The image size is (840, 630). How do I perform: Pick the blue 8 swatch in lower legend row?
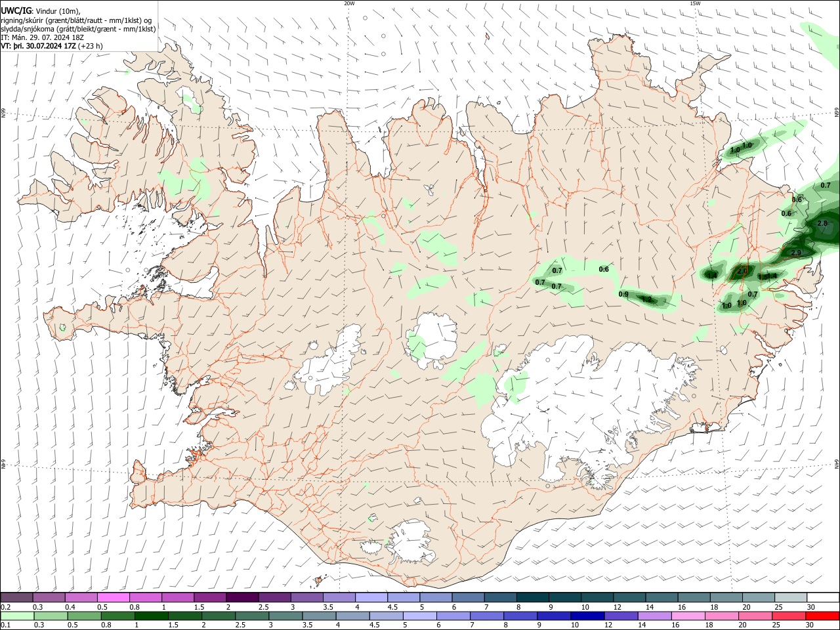520,616
